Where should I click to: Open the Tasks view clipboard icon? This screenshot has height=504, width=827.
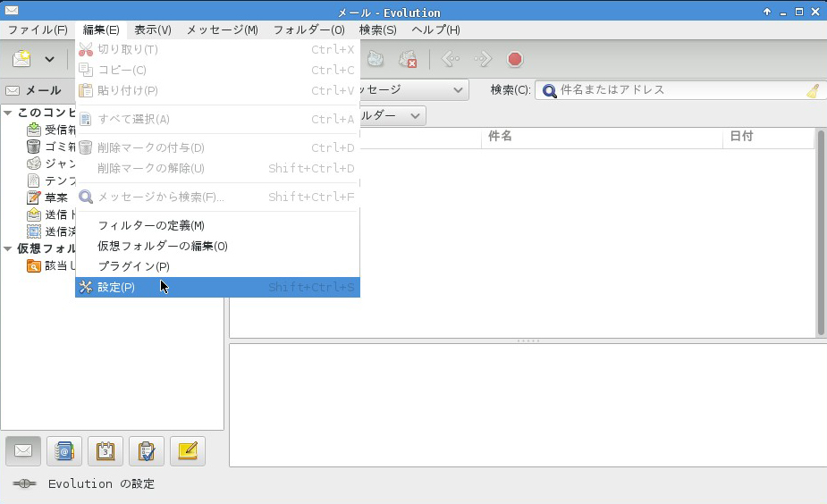[x=147, y=451]
